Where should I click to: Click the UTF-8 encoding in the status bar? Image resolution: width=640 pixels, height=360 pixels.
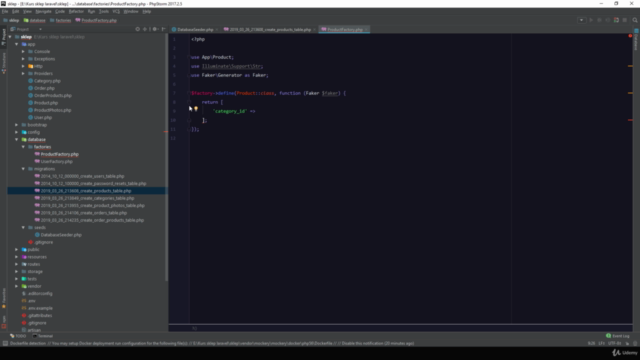tap(614, 343)
